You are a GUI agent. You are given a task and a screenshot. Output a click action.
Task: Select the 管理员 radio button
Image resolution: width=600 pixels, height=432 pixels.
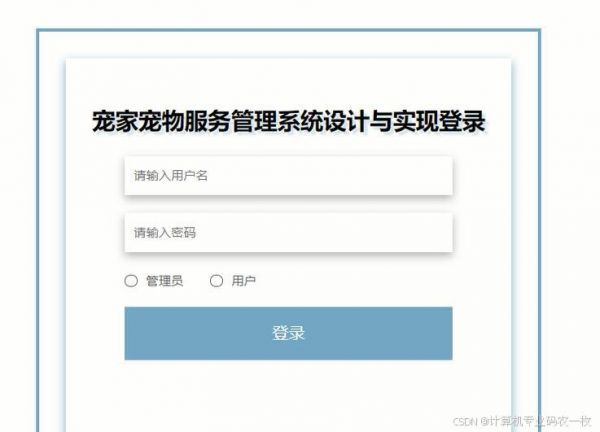[131, 281]
